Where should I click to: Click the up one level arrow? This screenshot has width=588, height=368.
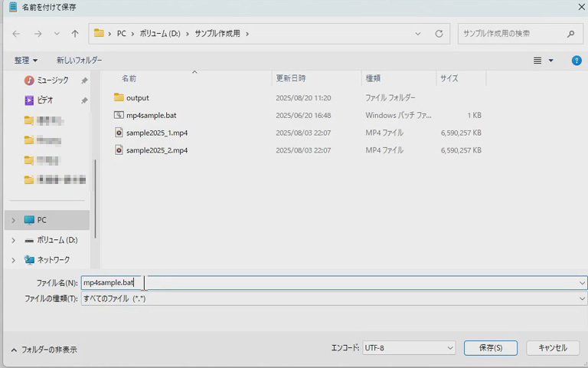click(x=75, y=34)
